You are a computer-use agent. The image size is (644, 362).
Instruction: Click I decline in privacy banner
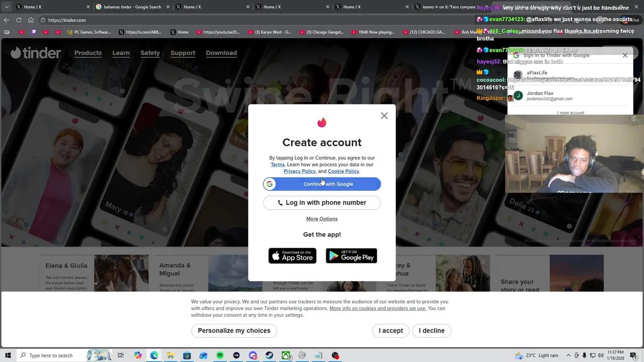[x=432, y=330]
